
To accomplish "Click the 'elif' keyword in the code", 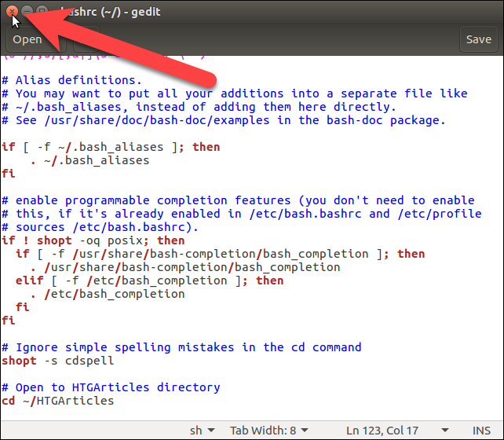I will pos(29,280).
